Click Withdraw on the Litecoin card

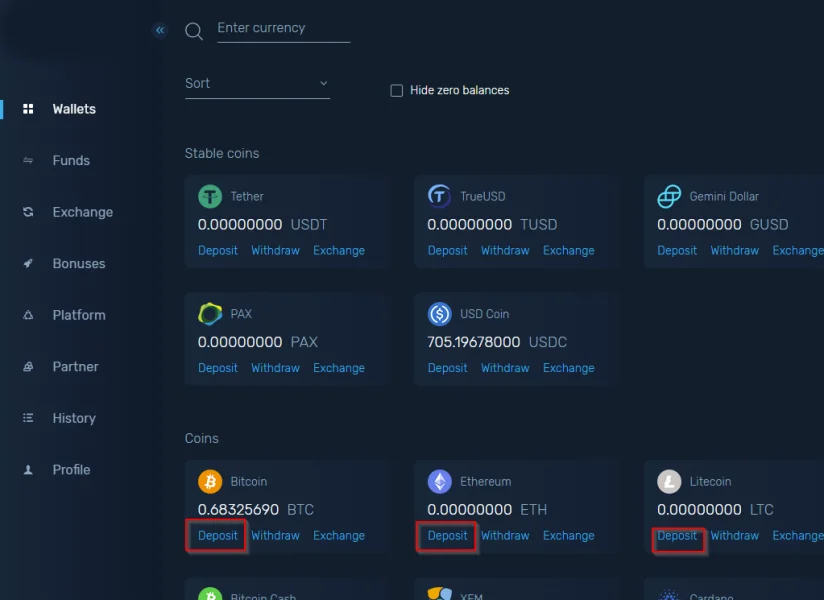(x=735, y=535)
